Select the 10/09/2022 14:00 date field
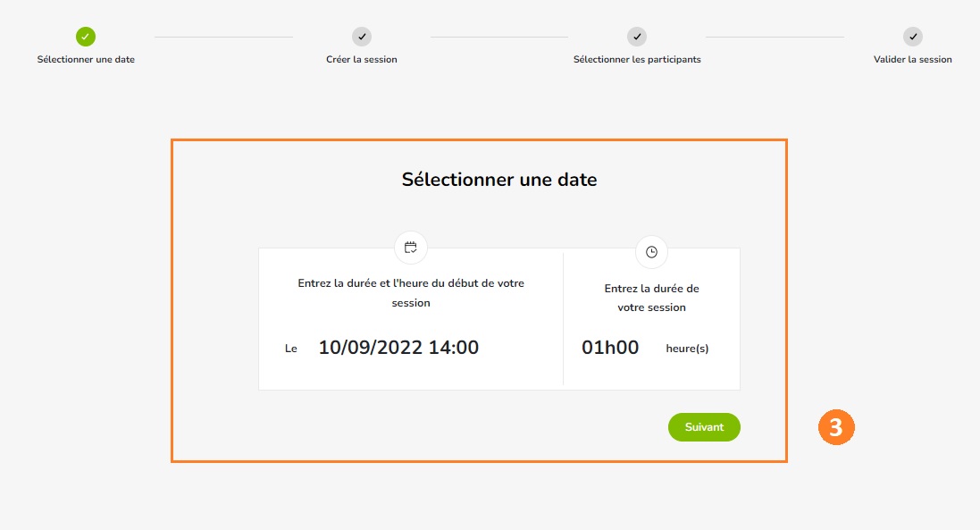 tap(398, 348)
